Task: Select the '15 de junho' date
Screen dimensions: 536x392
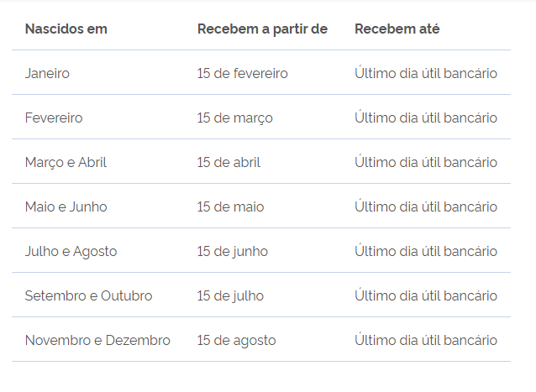Action: click(232, 252)
